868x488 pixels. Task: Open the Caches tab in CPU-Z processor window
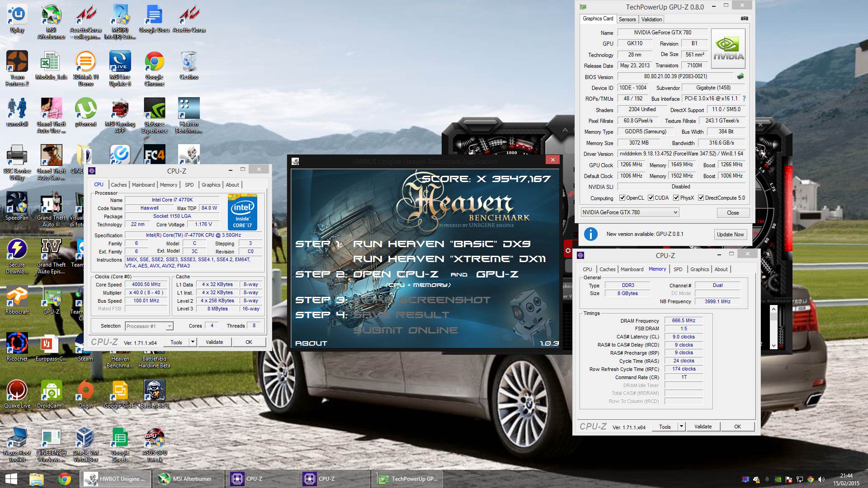point(118,185)
